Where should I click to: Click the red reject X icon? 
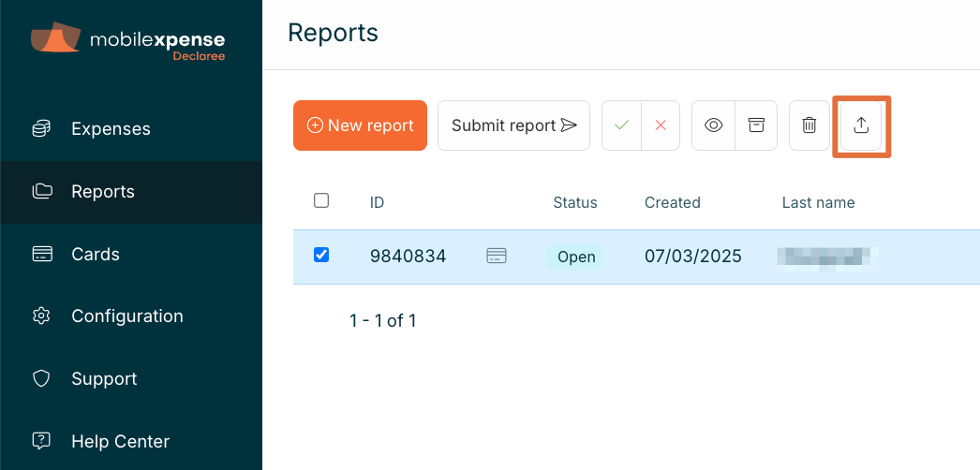pos(661,125)
